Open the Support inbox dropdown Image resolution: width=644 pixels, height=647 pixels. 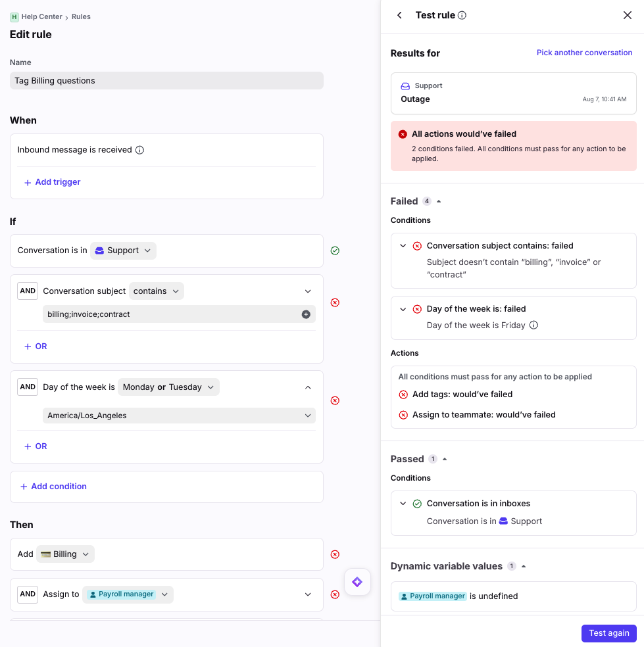point(123,251)
